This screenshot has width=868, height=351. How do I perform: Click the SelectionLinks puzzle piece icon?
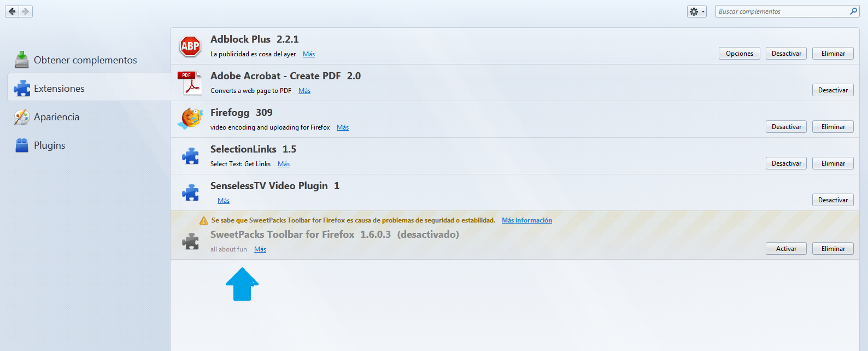click(x=190, y=156)
